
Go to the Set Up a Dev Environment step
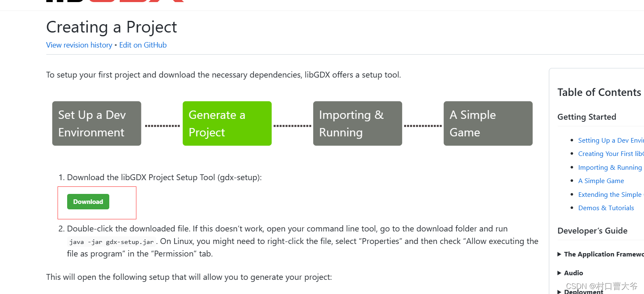click(96, 123)
